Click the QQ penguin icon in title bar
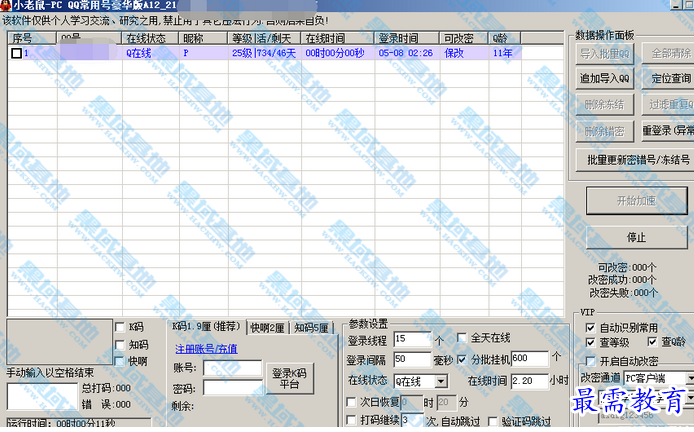The width and height of the screenshot is (694, 432). (x=5, y=5)
